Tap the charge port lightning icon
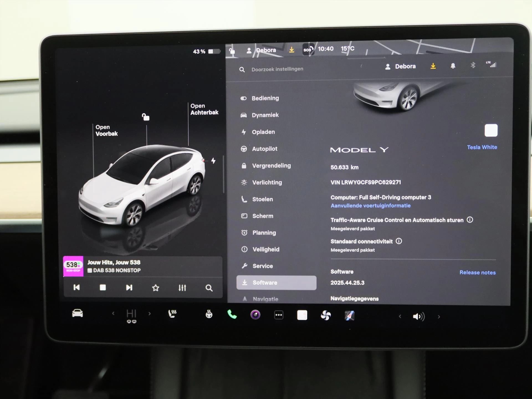Viewport: 532px width, 399px height. click(x=213, y=161)
